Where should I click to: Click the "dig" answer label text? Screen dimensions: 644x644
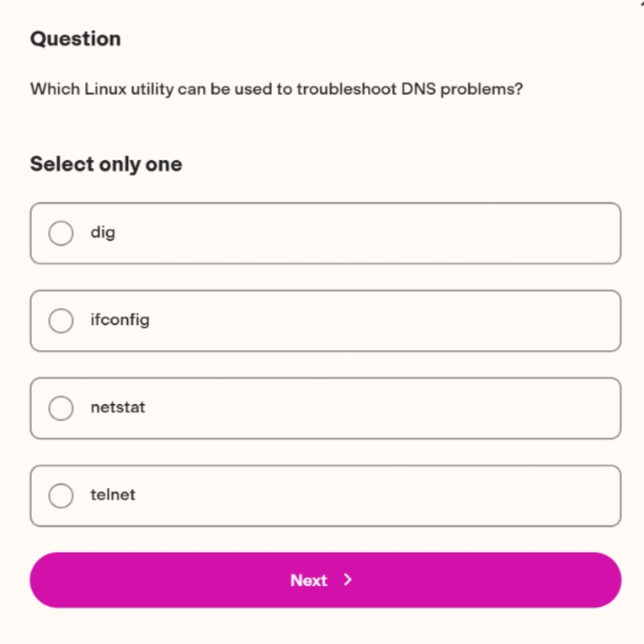[x=103, y=233]
